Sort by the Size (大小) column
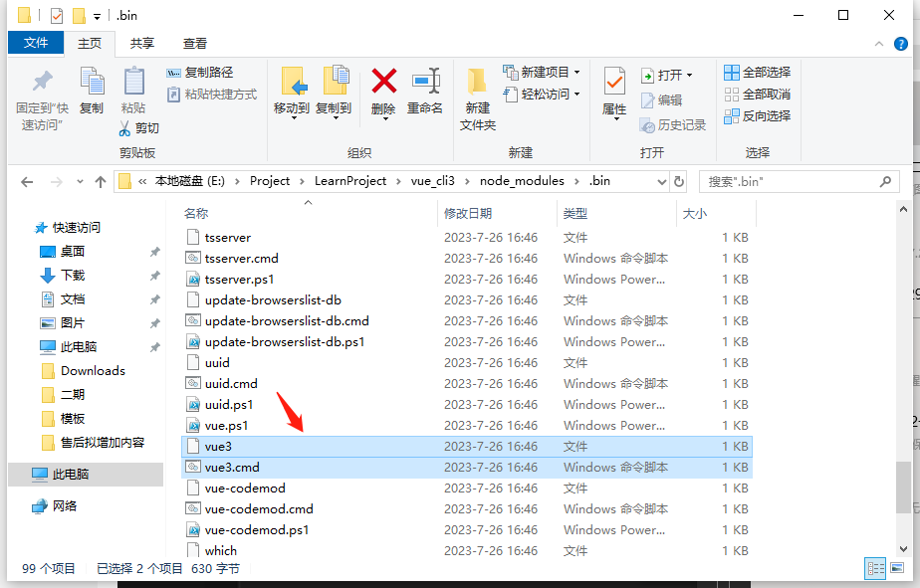 [716, 213]
